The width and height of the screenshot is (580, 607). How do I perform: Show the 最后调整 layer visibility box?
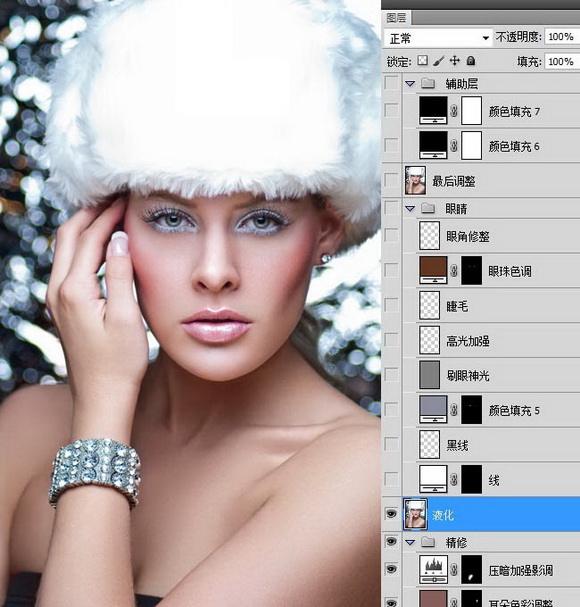391,180
